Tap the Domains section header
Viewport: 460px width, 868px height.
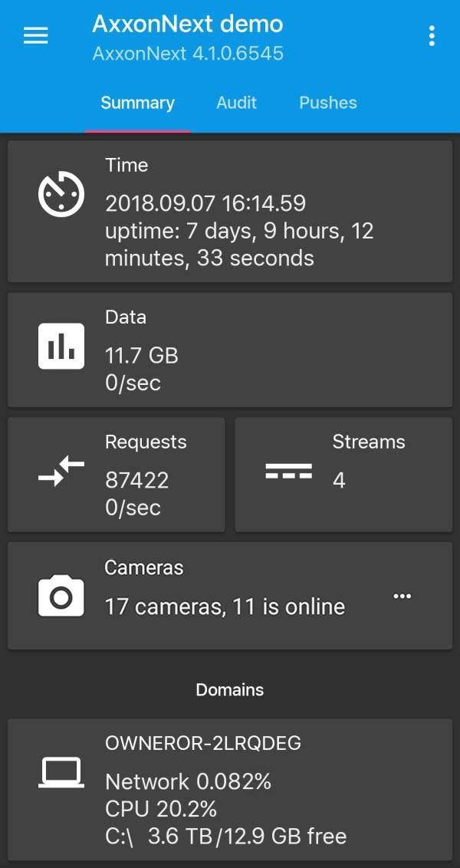coord(230,690)
